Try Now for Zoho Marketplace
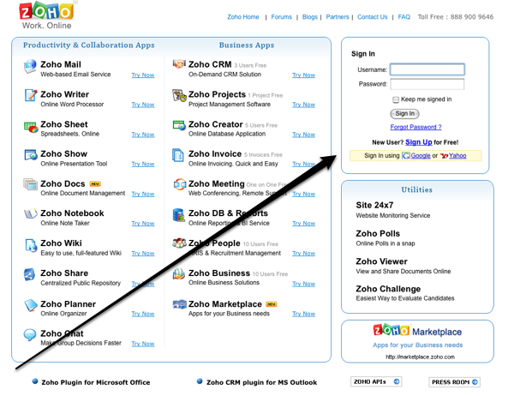The image size is (532, 396). (303, 314)
